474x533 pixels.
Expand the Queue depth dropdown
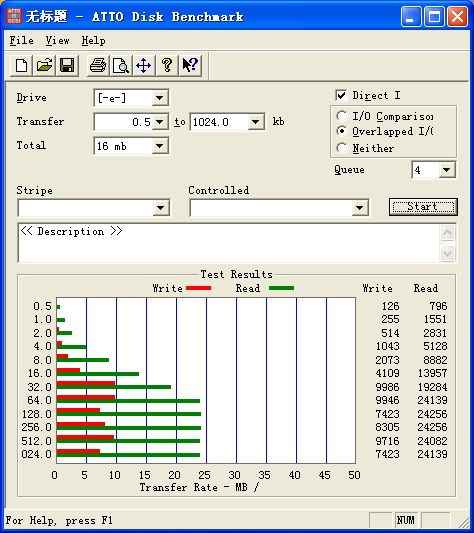(x=446, y=170)
